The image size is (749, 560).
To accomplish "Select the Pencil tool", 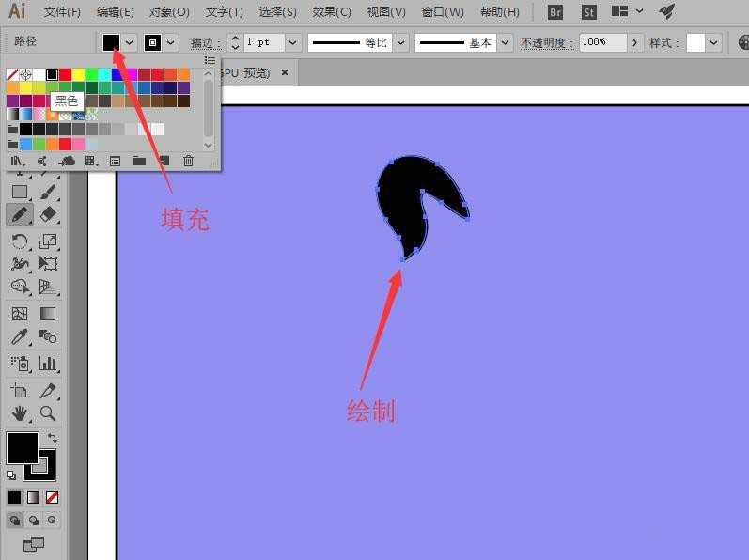I will (x=20, y=215).
